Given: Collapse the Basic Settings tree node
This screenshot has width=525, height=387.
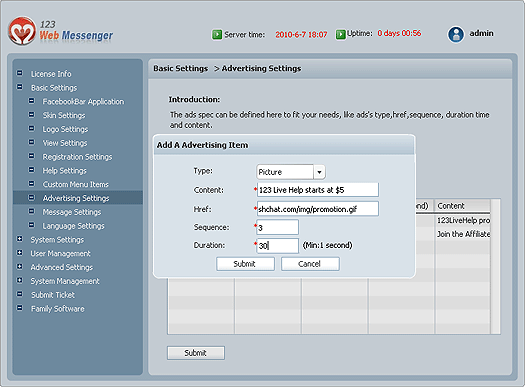Looking at the screenshot, I should pyautogui.click(x=20, y=87).
